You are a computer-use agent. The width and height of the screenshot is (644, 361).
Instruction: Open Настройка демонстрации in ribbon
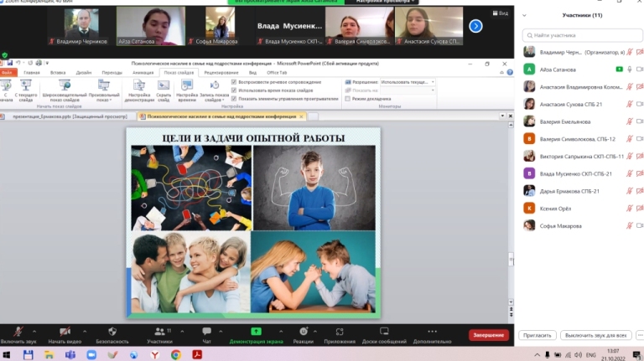[x=139, y=90]
